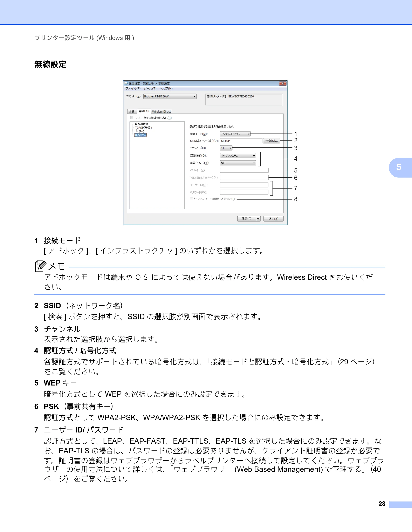Open the 認証方式 dropdown

coord(238,156)
